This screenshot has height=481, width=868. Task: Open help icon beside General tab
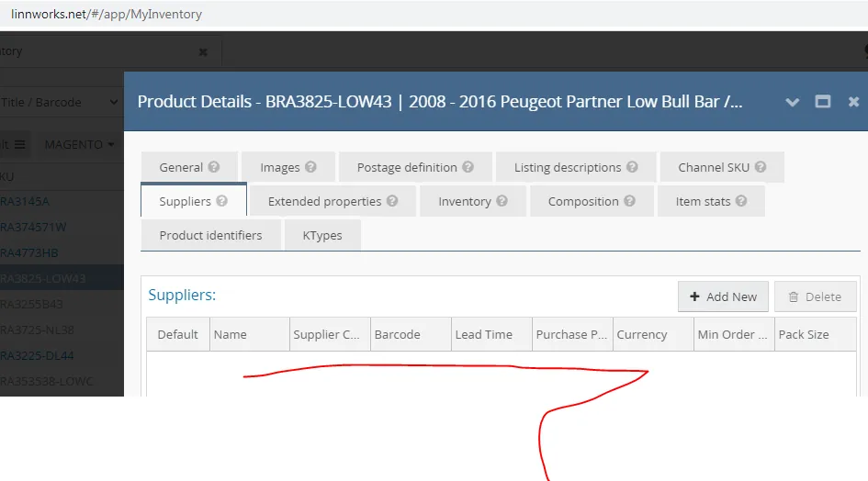point(214,167)
